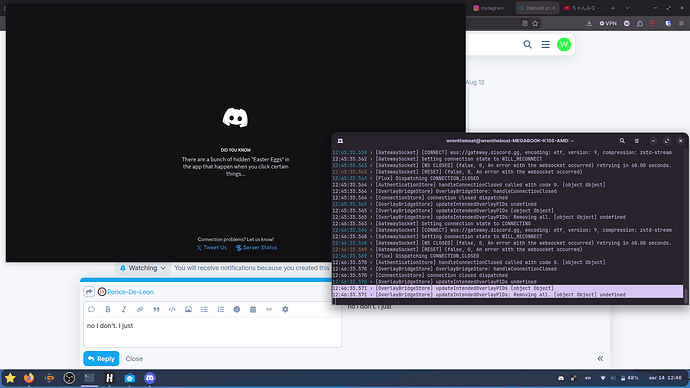Insert a bulleted list in editor
This screenshot has width=690, height=388.
point(205,309)
